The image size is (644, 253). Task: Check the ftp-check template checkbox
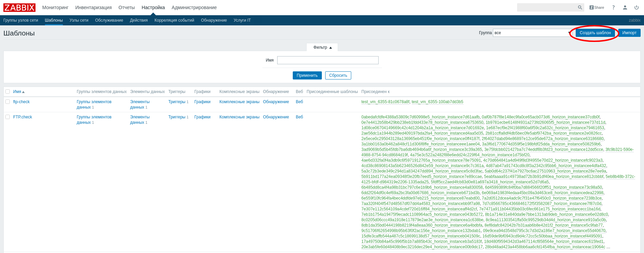[8, 102]
